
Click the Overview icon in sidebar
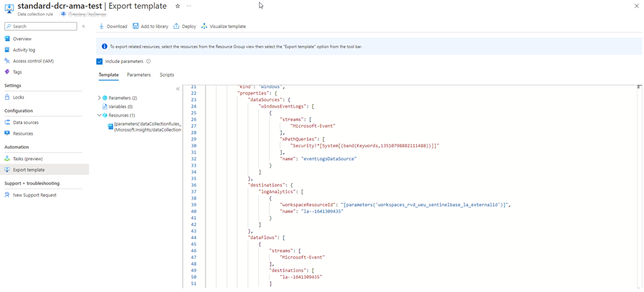tap(7, 38)
